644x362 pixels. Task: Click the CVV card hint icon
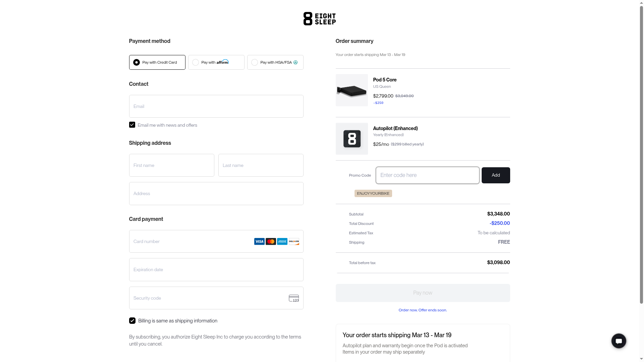(294, 298)
